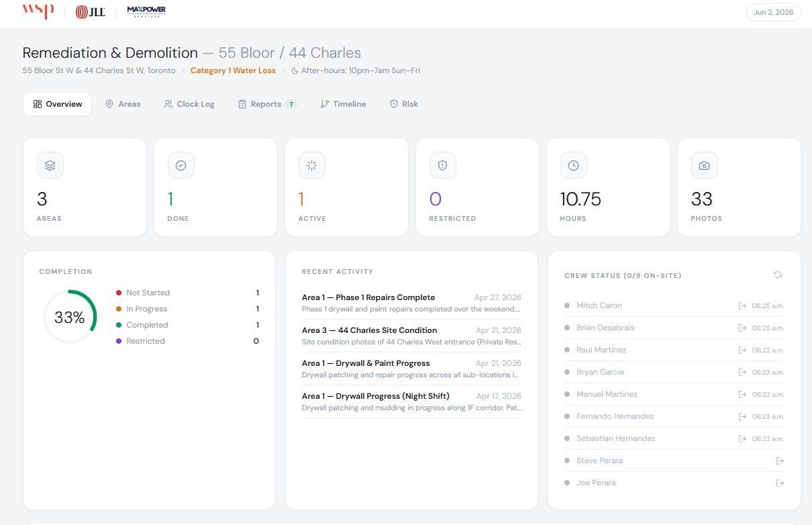Click Joe Perara's clock-out icon

point(780,483)
